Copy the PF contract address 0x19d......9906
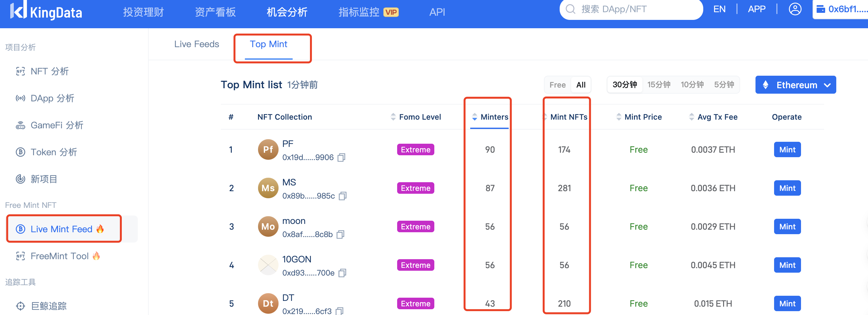The image size is (868, 315). point(341,157)
